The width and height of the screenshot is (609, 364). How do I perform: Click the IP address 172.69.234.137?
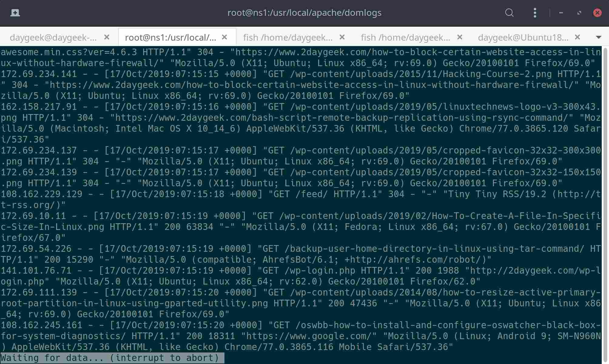point(39,150)
